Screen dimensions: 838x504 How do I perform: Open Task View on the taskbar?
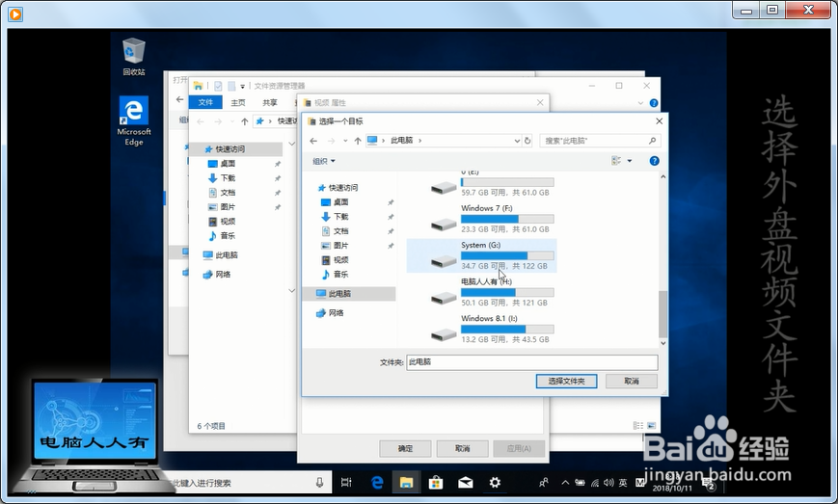pos(346,483)
